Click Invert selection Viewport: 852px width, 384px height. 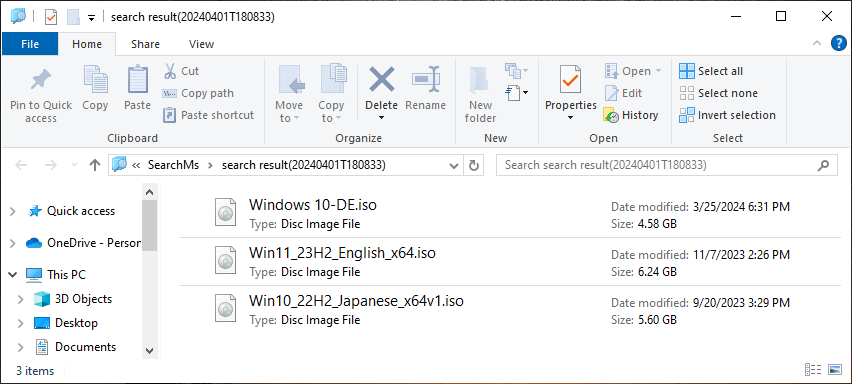[728, 115]
